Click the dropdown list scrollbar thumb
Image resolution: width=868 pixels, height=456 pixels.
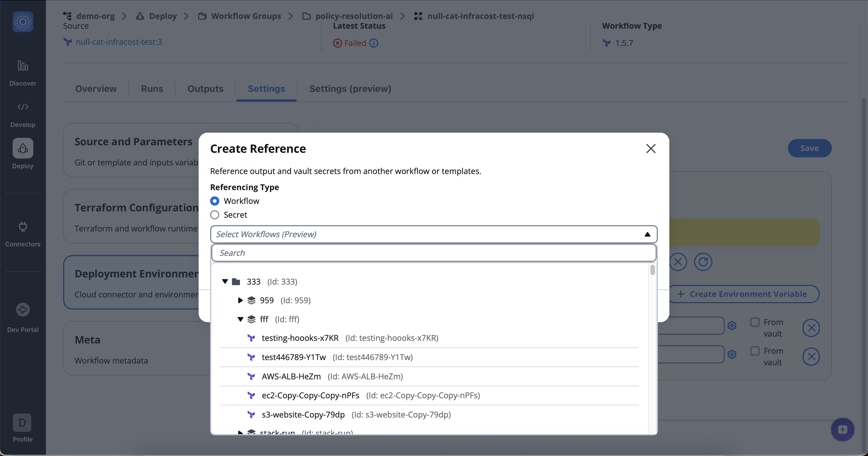point(652,270)
